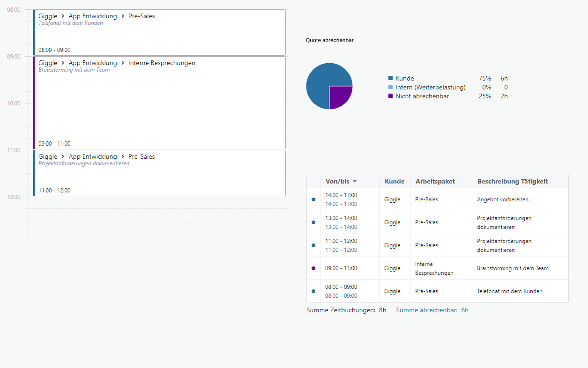Click the purple dot in the Brainstorming table row
The image size is (588, 368).
[x=313, y=268]
